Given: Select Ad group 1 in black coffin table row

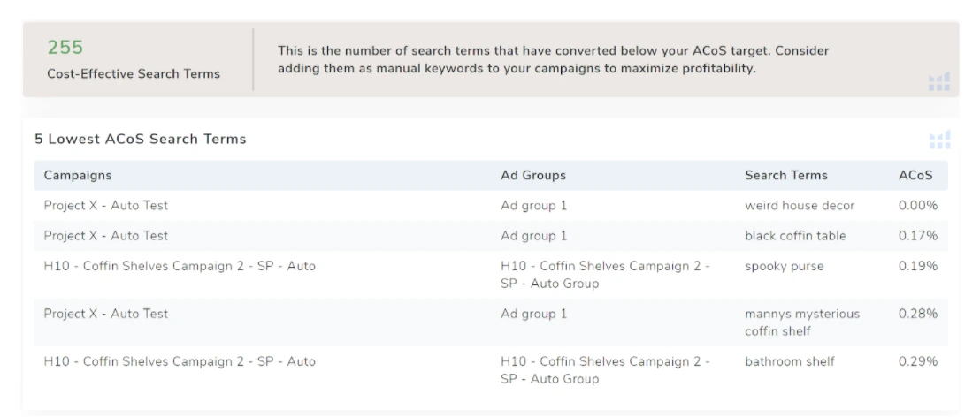Looking at the screenshot, I should (x=533, y=236).
